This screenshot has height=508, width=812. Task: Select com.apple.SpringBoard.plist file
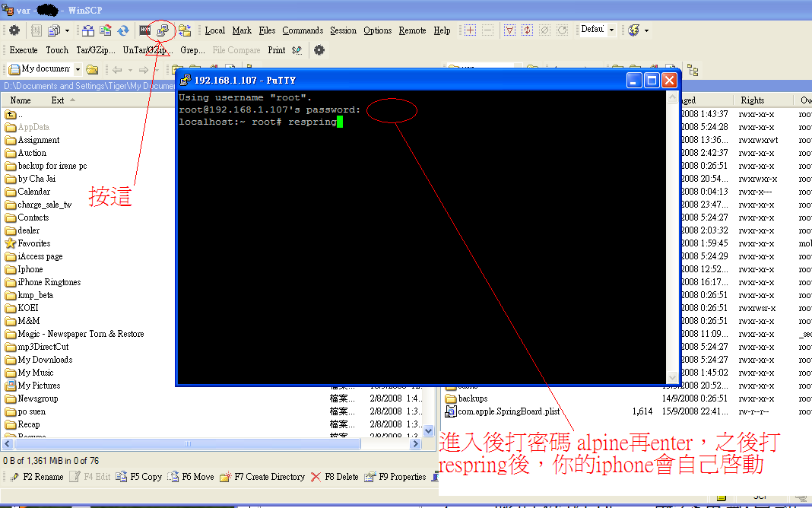(x=509, y=411)
